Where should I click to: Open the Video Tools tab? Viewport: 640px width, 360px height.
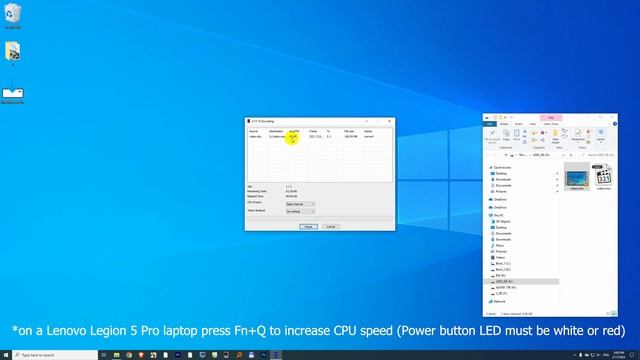coord(551,124)
